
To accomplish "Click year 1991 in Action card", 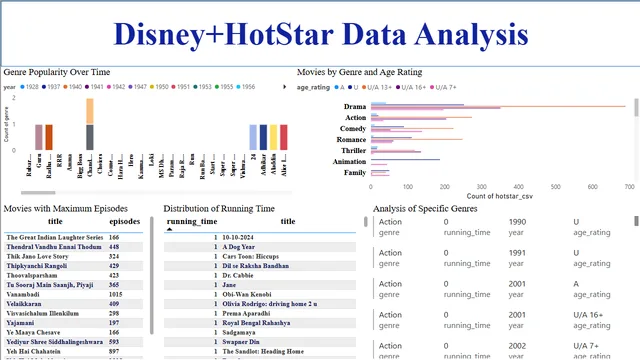I will (517, 253).
